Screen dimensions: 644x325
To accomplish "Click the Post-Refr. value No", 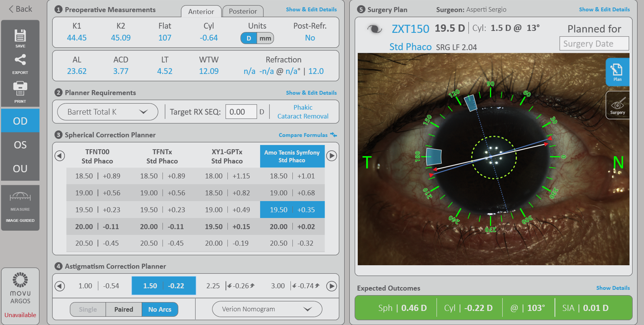I will pos(310,38).
